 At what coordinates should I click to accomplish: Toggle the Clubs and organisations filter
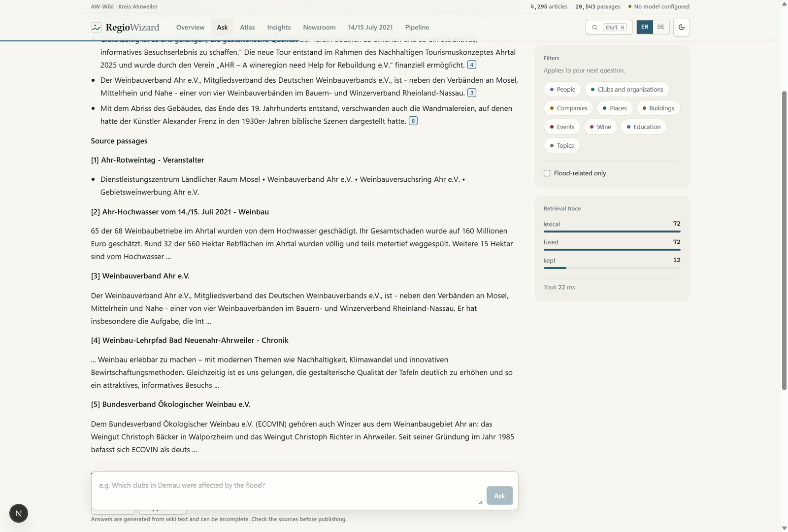(627, 89)
